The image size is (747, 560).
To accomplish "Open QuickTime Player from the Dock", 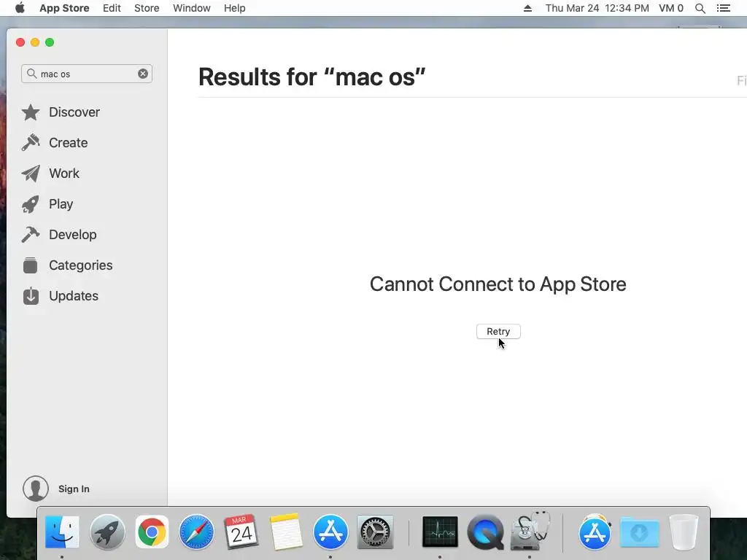I will point(485,532).
